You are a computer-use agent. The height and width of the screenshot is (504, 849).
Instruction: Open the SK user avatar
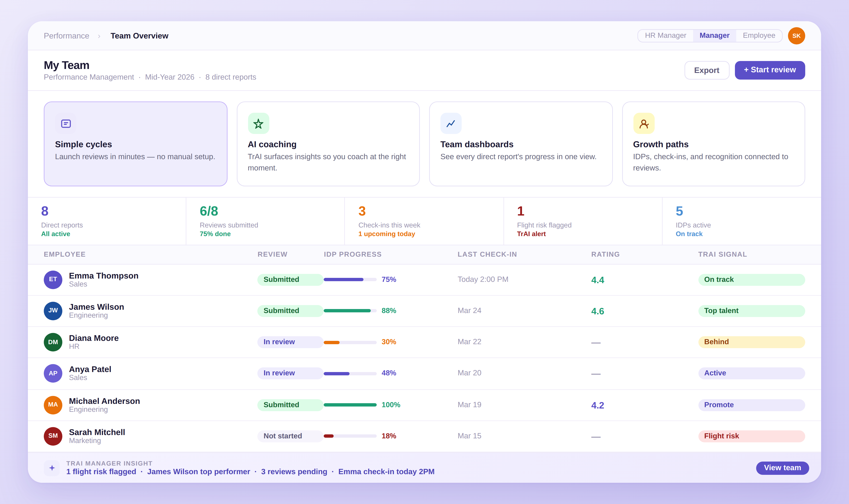click(x=796, y=36)
